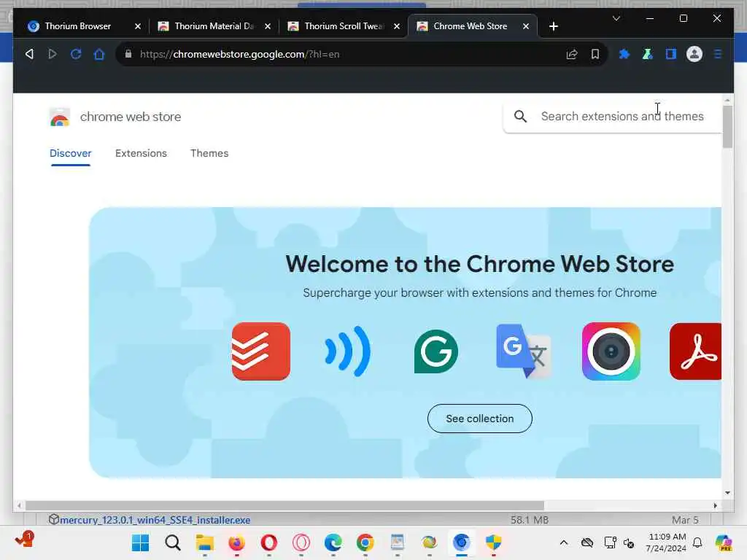Click the address bar URL
Image resolution: width=747 pixels, height=560 pixels.
coord(239,54)
